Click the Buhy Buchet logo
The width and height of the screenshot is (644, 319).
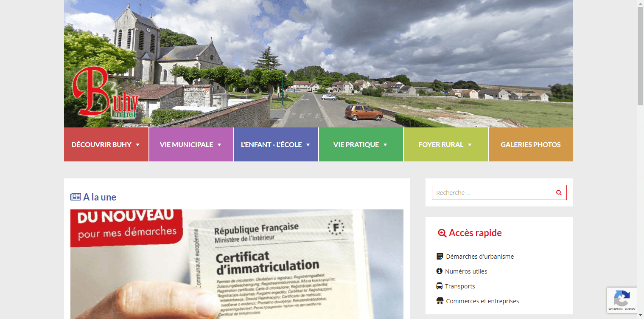tap(105, 92)
